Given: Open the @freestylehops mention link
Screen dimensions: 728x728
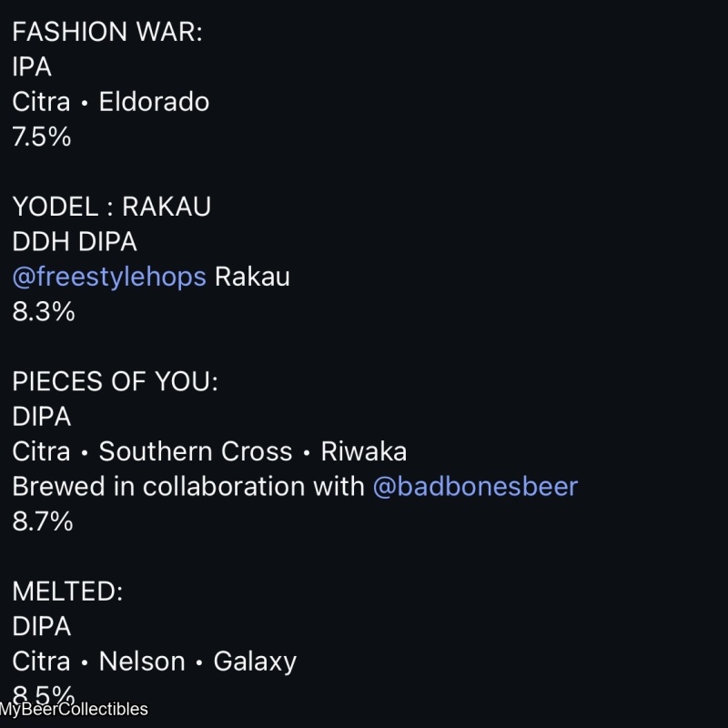Looking at the screenshot, I should pos(109,277).
